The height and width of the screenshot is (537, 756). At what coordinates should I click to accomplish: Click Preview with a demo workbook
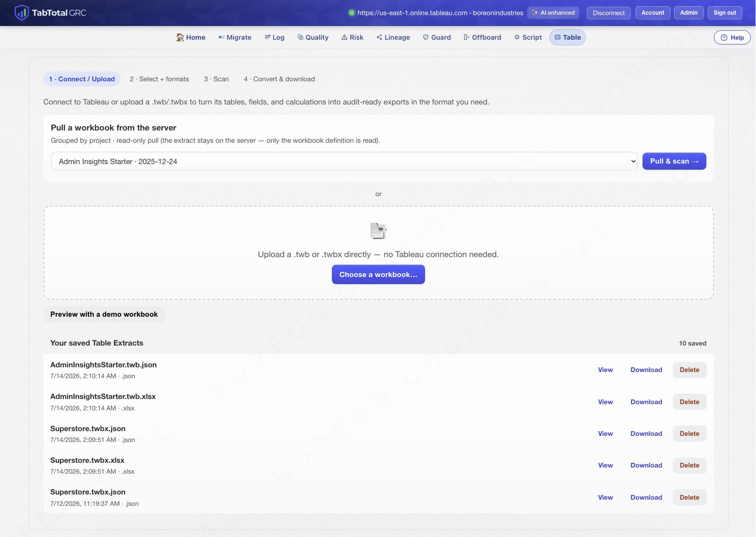(104, 314)
